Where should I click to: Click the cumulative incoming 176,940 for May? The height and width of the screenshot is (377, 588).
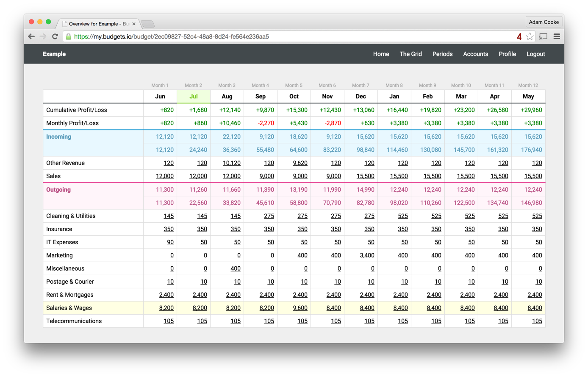(x=532, y=150)
